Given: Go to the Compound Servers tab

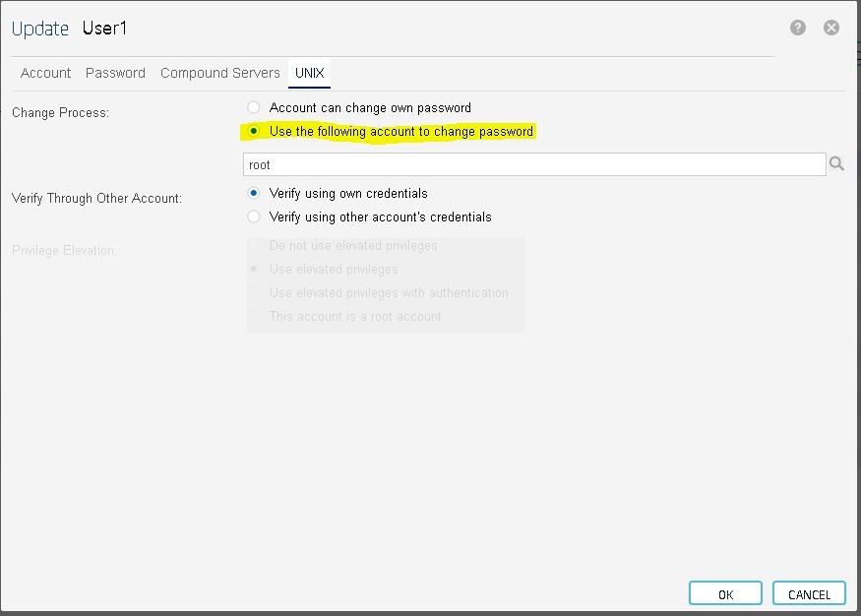Looking at the screenshot, I should [x=219, y=73].
